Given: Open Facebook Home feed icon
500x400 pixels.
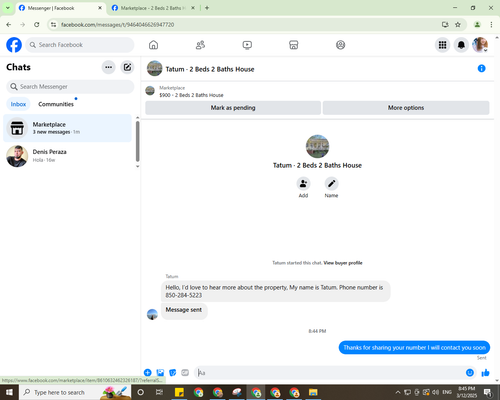Looking at the screenshot, I should point(153,45).
